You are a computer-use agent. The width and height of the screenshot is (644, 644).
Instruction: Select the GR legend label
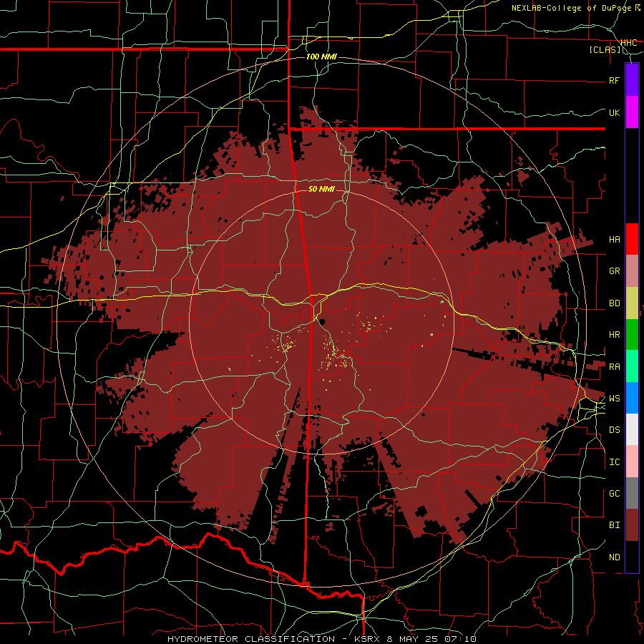[x=614, y=271]
